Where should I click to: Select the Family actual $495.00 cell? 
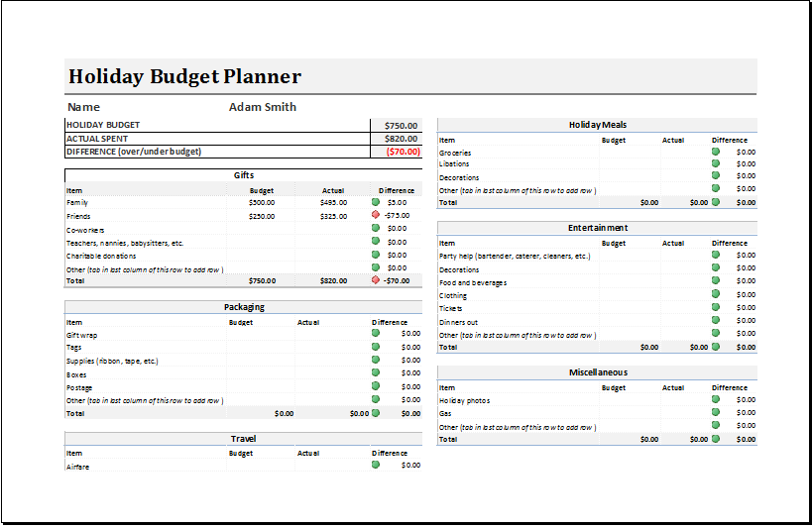click(x=333, y=202)
